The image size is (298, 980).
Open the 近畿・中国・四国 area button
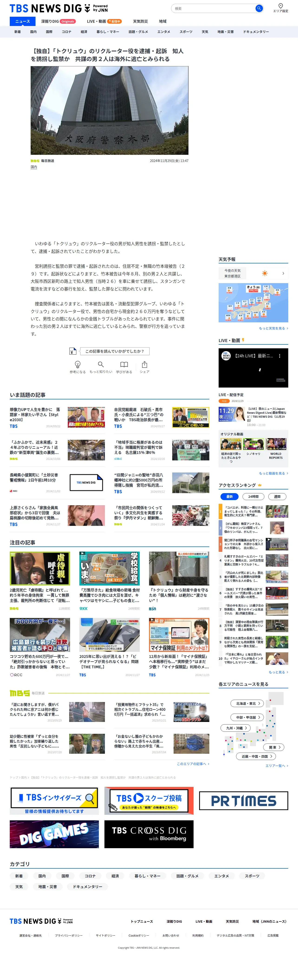coord(256,756)
